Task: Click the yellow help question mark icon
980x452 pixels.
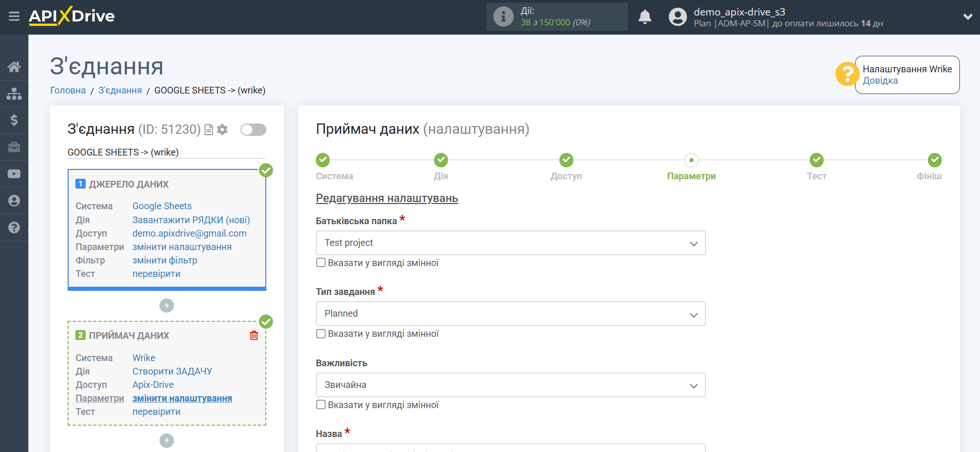Action: click(x=847, y=74)
